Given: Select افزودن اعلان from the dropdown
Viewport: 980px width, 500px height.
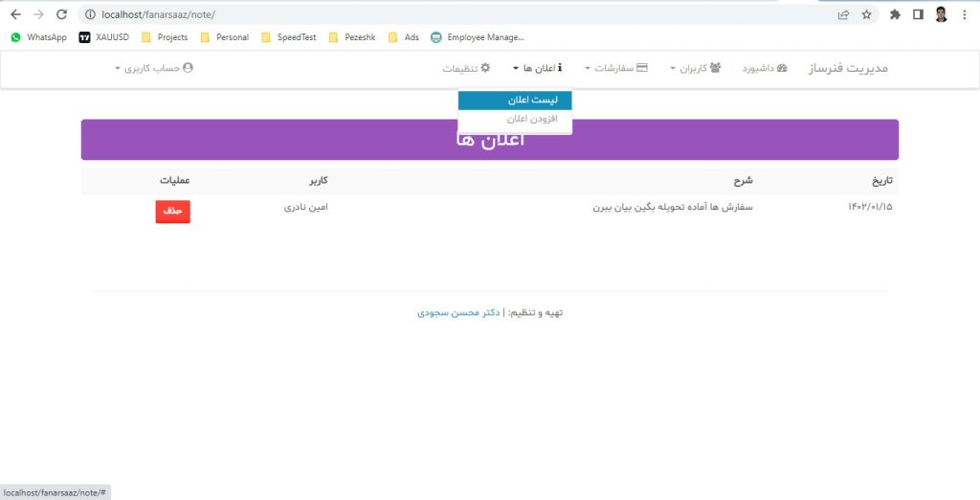Looking at the screenshot, I should [x=515, y=119].
